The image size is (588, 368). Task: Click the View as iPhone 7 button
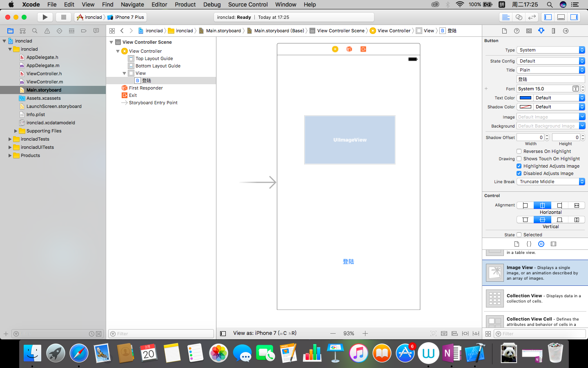265,333
